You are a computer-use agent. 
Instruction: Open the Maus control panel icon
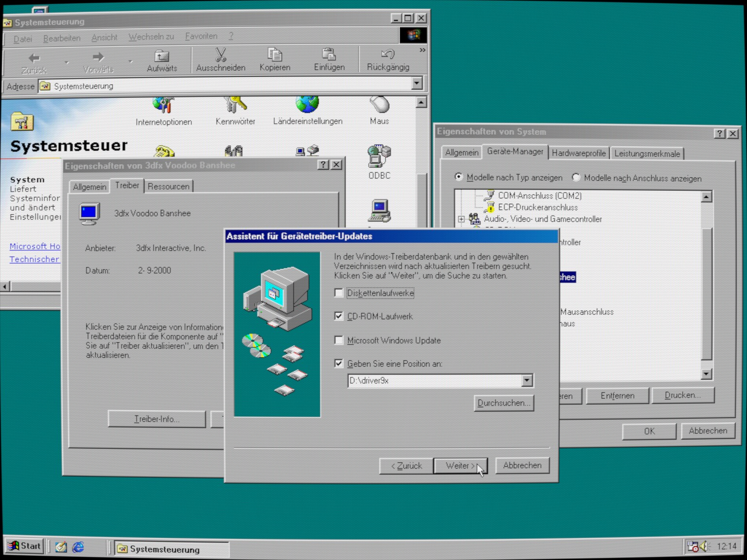[379, 105]
